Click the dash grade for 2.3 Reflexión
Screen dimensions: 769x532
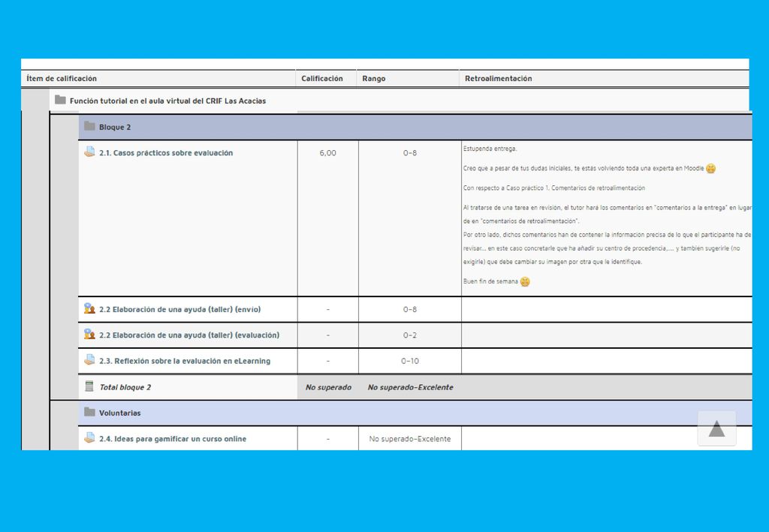coord(327,361)
